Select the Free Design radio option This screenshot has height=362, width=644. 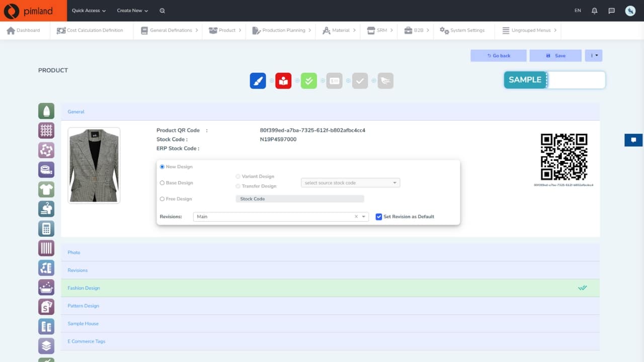pos(162,199)
